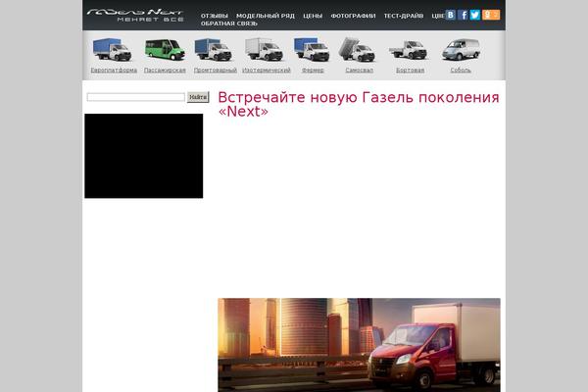Follow the Фермер text link
This screenshot has width=588, height=392.
pos(313,71)
